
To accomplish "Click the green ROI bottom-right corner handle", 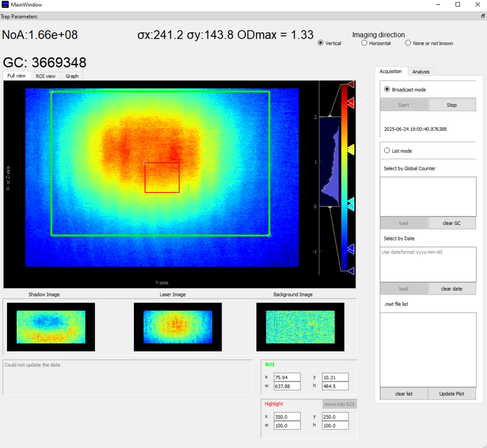I will point(269,235).
